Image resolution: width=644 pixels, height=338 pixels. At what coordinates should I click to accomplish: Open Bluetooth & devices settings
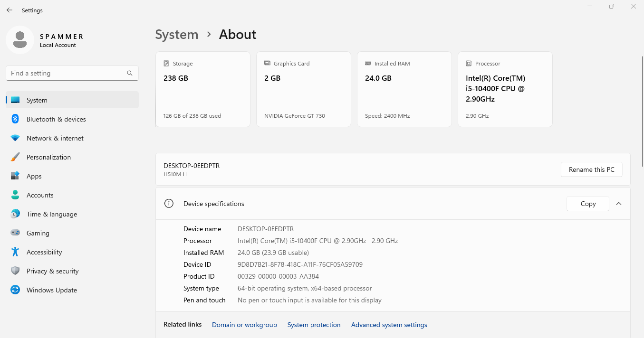(x=72, y=119)
